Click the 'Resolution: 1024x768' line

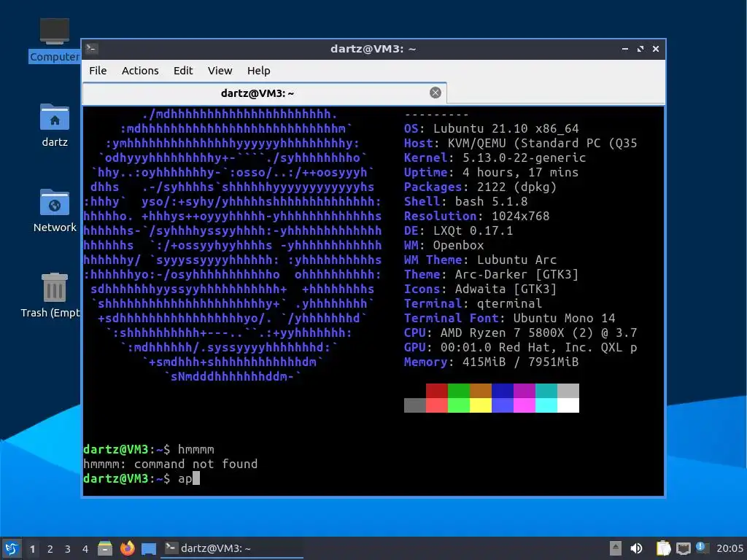click(x=477, y=216)
